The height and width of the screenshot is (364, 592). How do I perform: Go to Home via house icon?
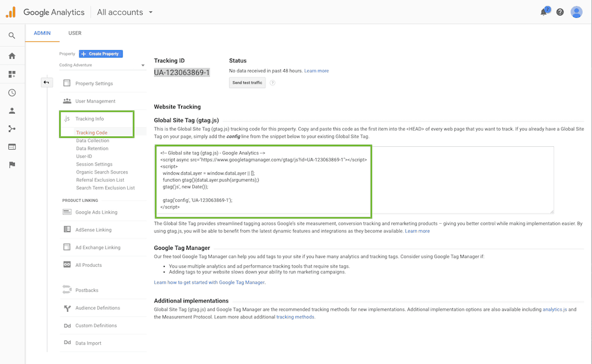point(12,56)
